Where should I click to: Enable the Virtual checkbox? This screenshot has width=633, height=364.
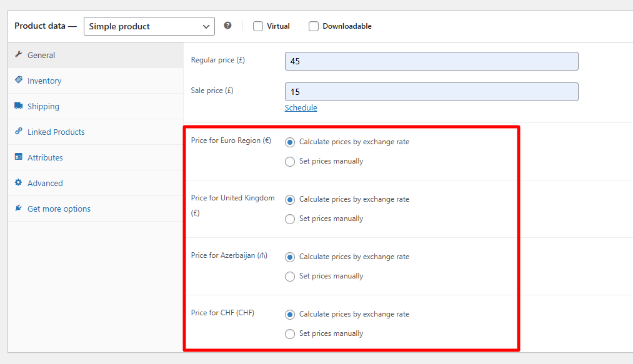(258, 26)
